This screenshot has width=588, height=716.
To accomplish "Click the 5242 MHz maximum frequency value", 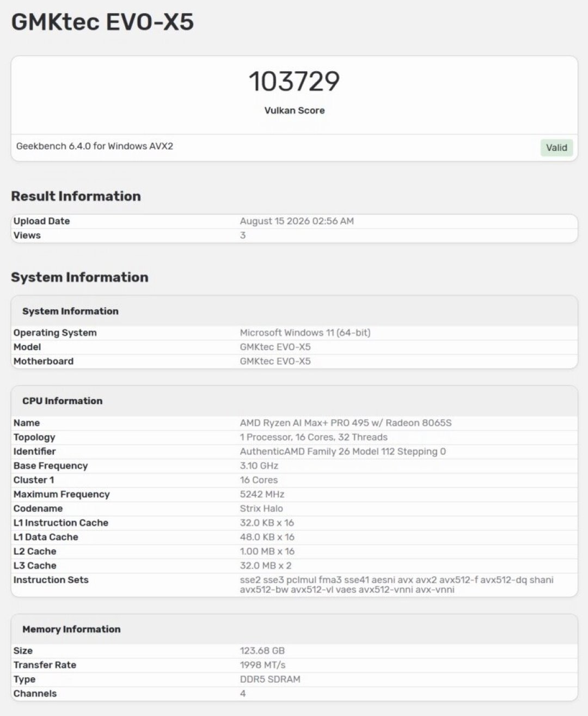I will pos(262,494).
